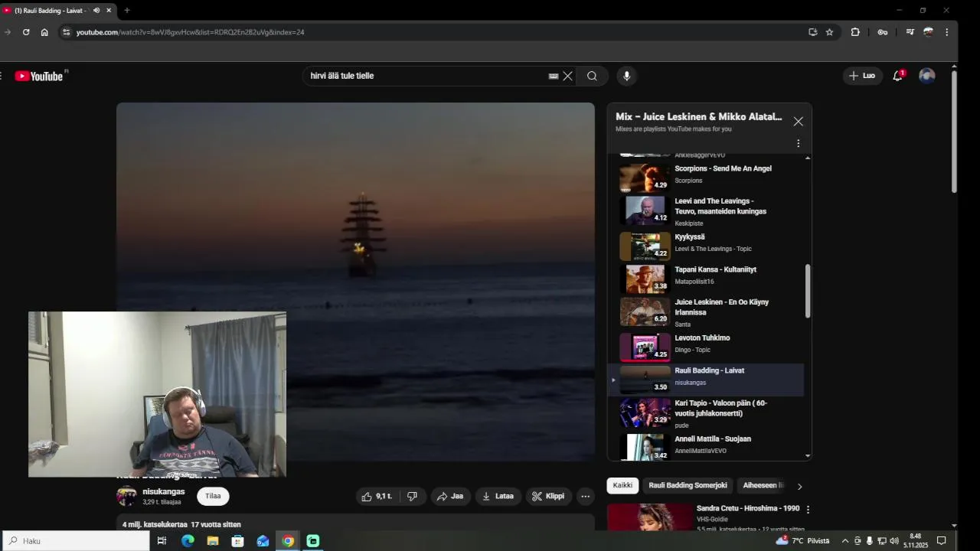This screenshot has height=551, width=980.
Task: Select the Kaikki filter chip
Action: click(x=623, y=485)
